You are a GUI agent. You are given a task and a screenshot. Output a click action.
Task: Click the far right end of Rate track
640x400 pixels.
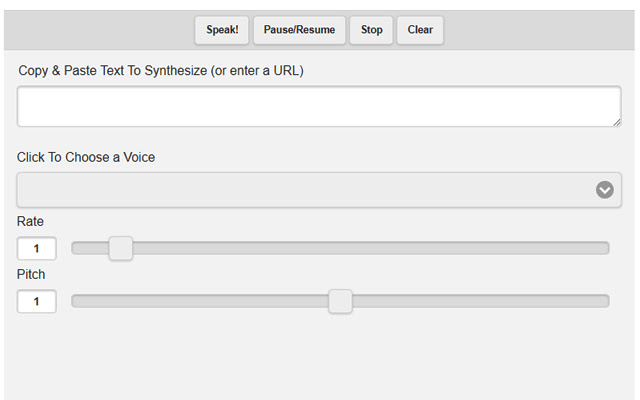pyautogui.click(x=604, y=248)
